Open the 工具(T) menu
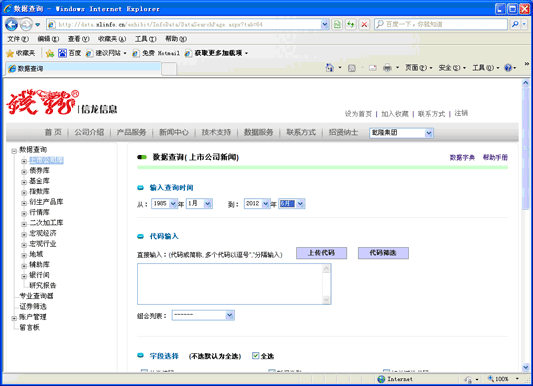 coord(145,39)
